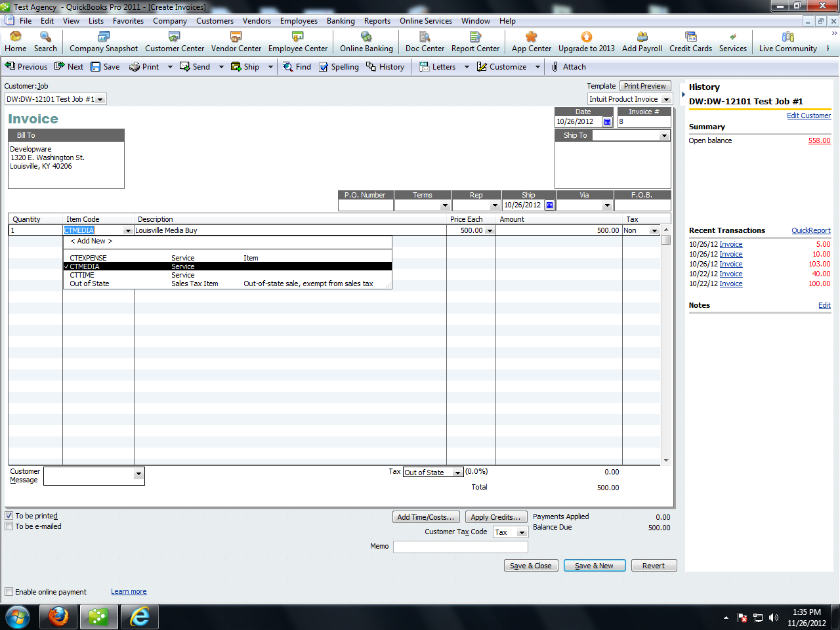The width and height of the screenshot is (840, 630).
Task: Click inside the Memo field
Action: pos(461,547)
